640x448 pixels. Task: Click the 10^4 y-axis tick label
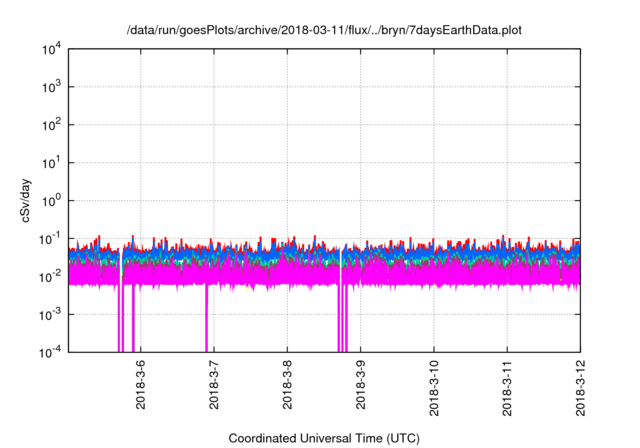52,50
